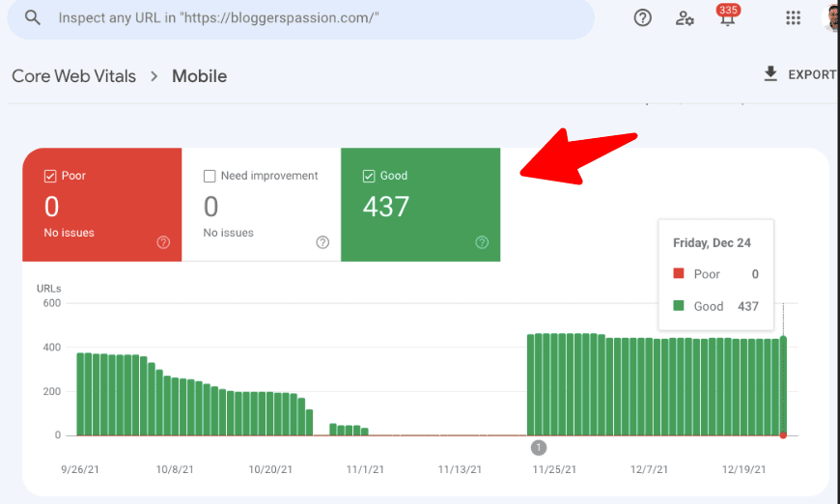Open the user settings icon
840x504 pixels.
click(685, 18)
